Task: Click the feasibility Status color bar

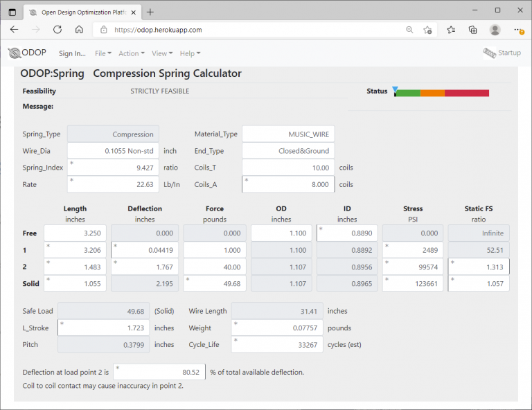Action: point(441,93)
